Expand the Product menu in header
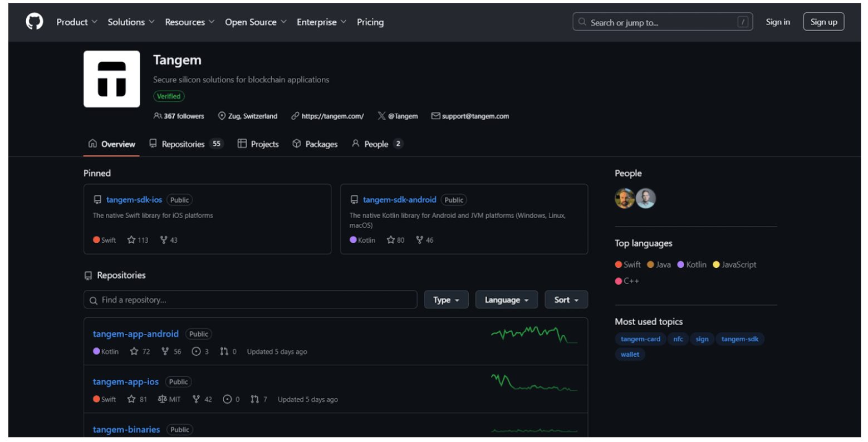The width and height of the screenshot is (868, 442). click(76, 22)
